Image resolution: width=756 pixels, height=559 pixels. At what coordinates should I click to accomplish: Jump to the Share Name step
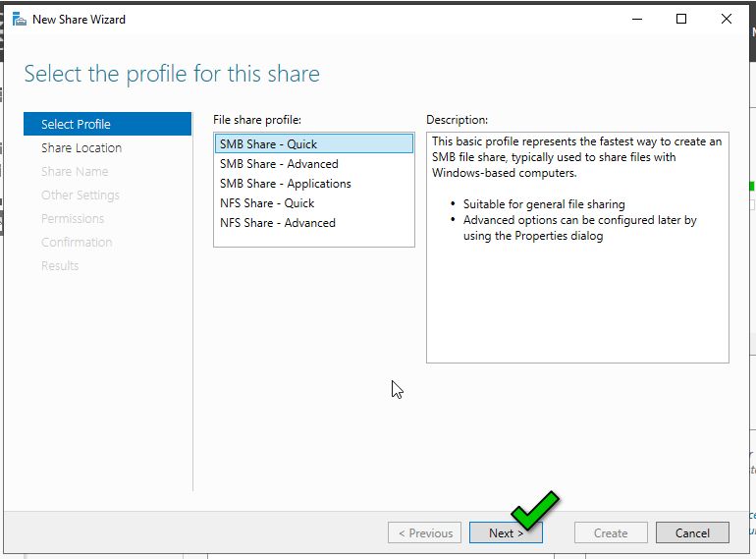75,172
